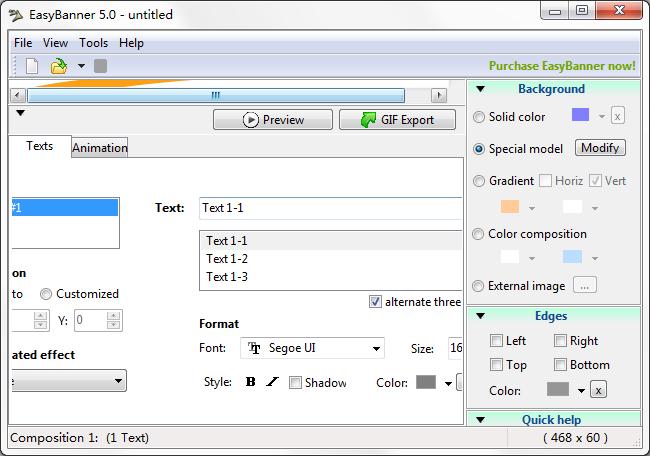Open the dropdown arrow beside Open icon
The width and height of the screenshot is (650, 456).
point(81,66)
